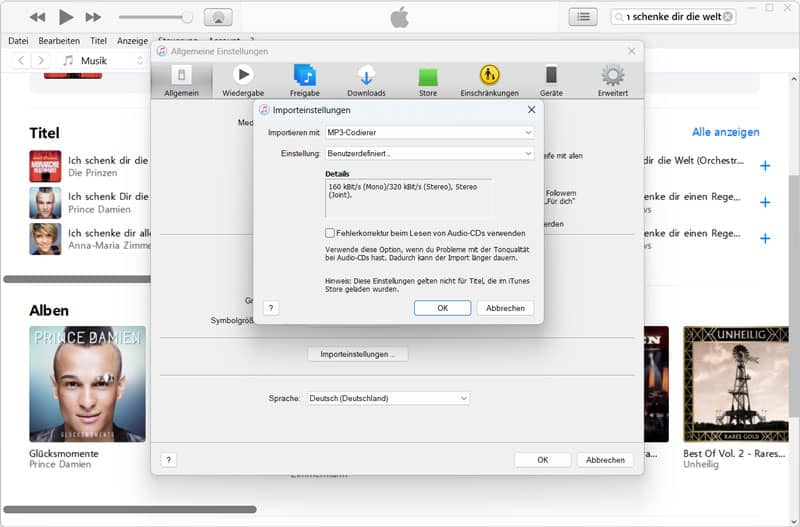The image size is (800, 527).
Task: Open the list view icon button
Action: [583, 17]
